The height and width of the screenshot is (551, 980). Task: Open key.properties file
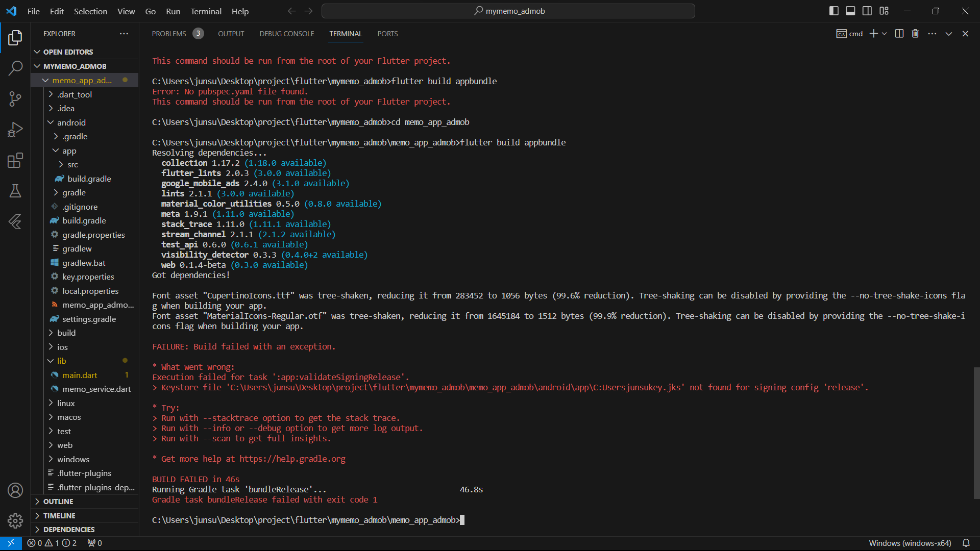tap(85, 277)
